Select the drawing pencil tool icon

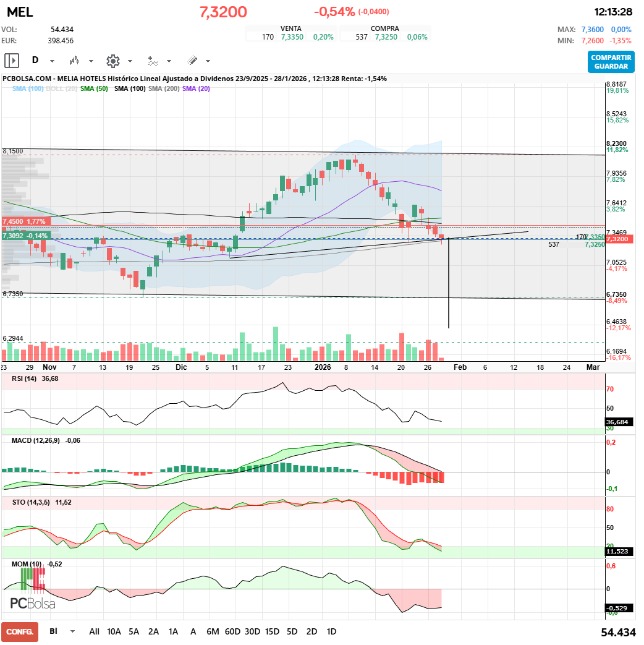[x=192, y=61]
